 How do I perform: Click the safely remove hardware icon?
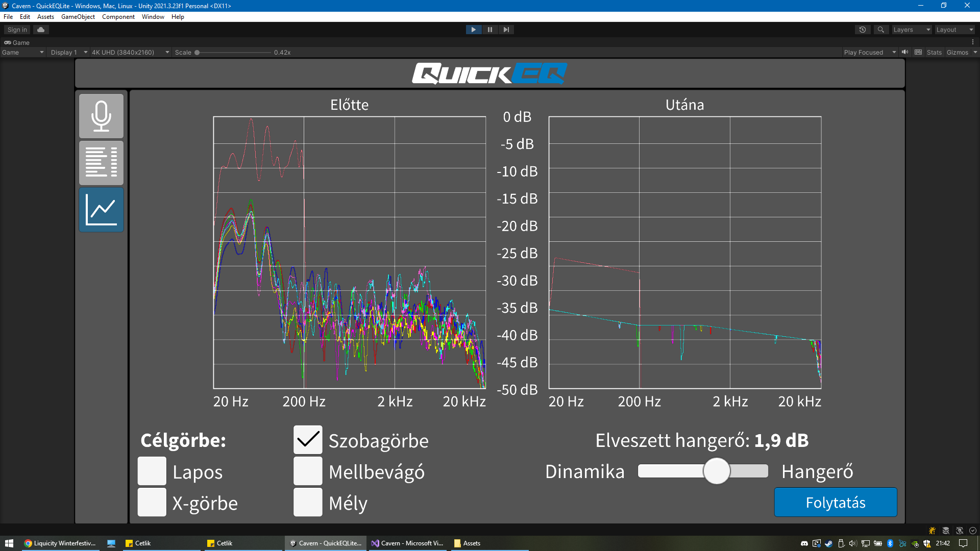[841, 543]
